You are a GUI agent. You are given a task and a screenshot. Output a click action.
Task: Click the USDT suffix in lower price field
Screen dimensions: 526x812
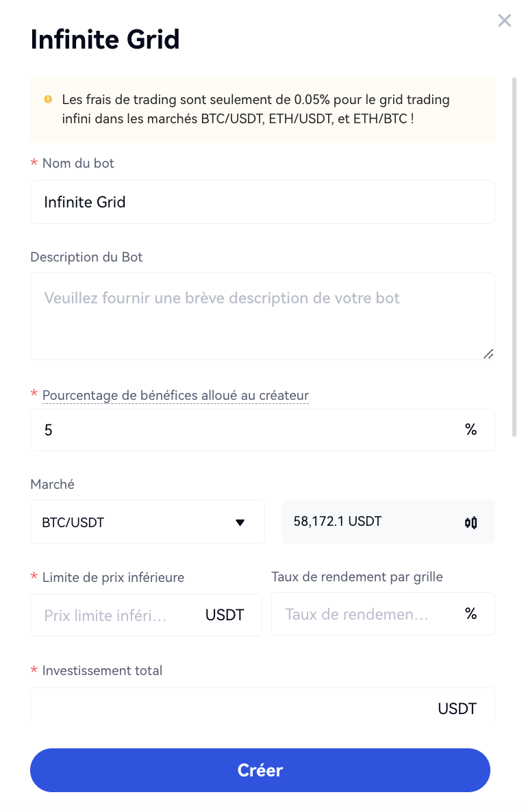pyautogui.click(x=225, y=615)
